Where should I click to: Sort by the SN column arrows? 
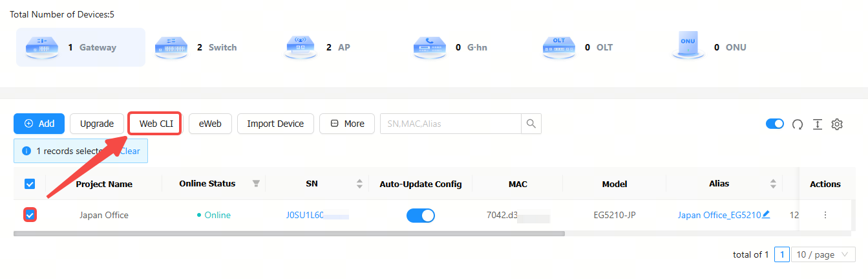point(359,184)
